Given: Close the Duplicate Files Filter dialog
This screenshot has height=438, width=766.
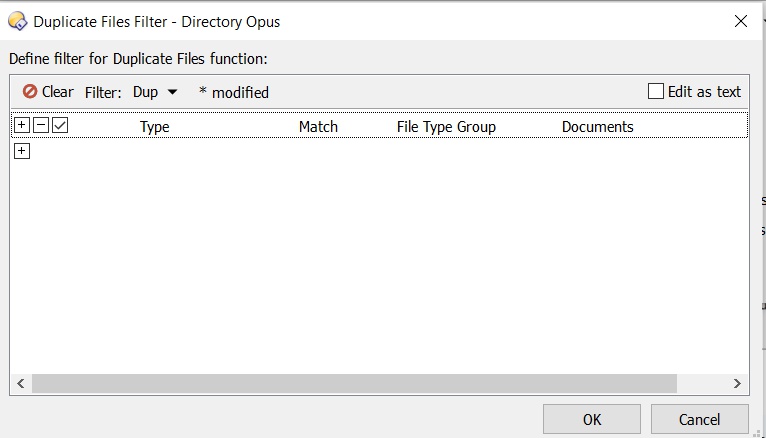Looking at the screenshot, I should coord(741,21).
